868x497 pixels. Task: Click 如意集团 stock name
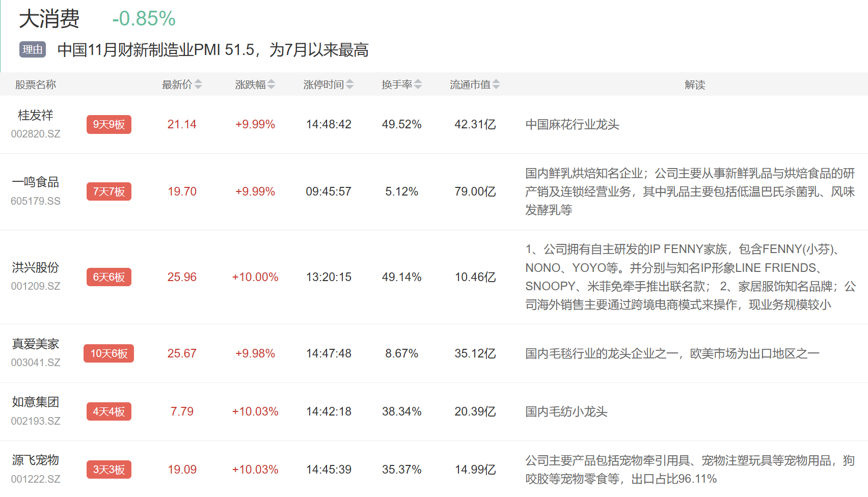[x=36, y=402]
